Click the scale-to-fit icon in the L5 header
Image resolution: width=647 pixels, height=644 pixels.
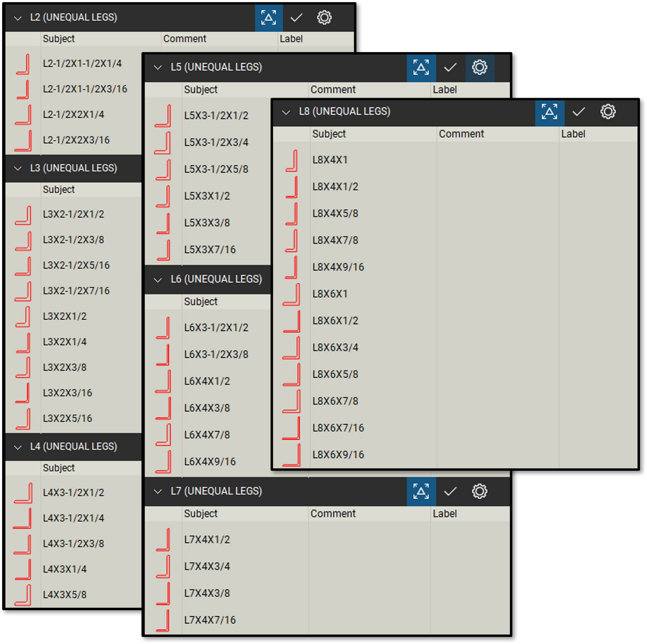(421, 68)
